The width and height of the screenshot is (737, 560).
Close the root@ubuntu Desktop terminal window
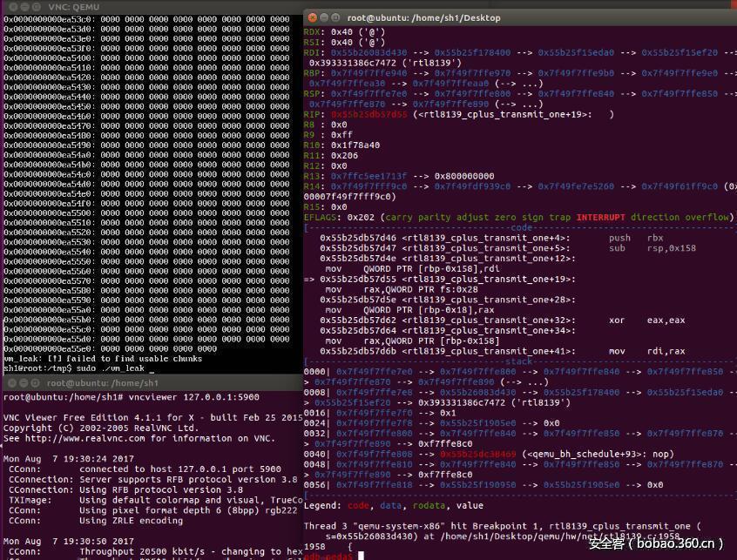312,17
